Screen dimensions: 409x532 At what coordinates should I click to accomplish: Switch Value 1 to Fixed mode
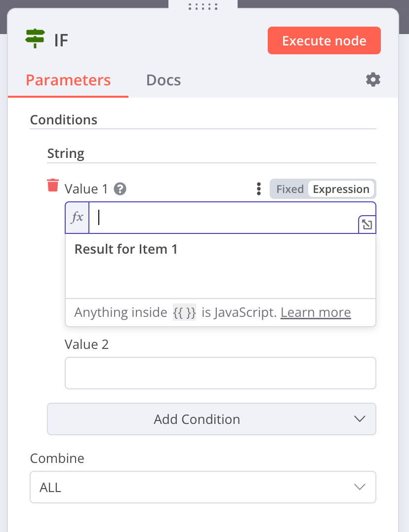290,189
